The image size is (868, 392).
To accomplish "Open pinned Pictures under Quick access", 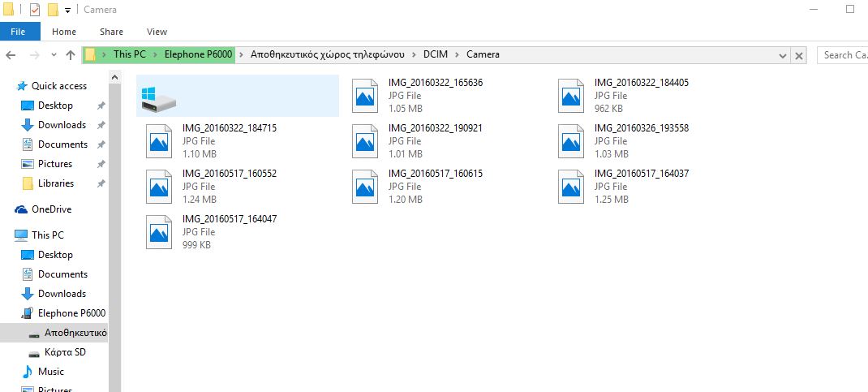I will click(55, 164).
